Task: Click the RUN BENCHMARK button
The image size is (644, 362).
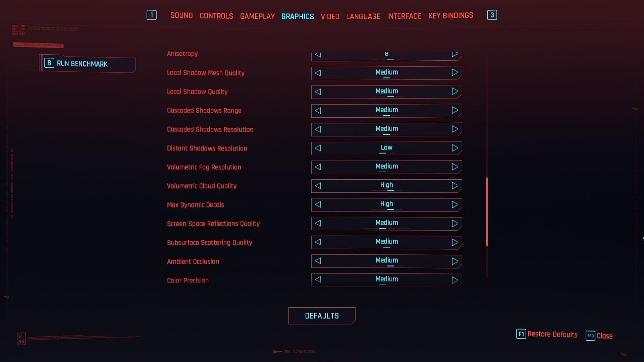Action: click(87, 64)
